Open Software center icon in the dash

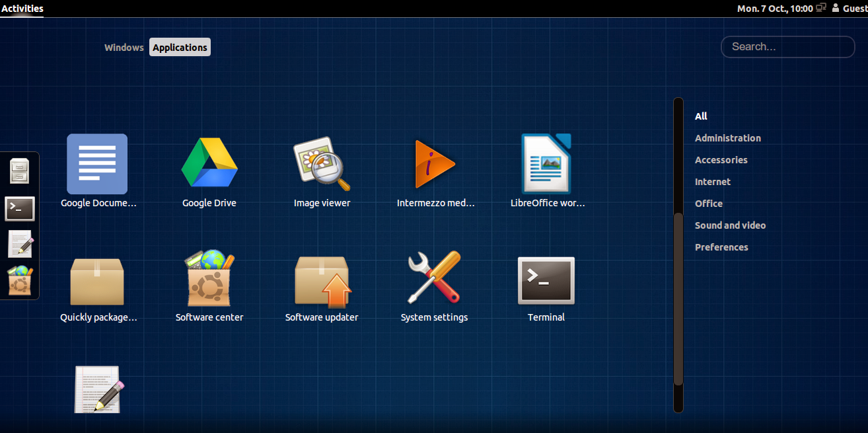[20, 280]
